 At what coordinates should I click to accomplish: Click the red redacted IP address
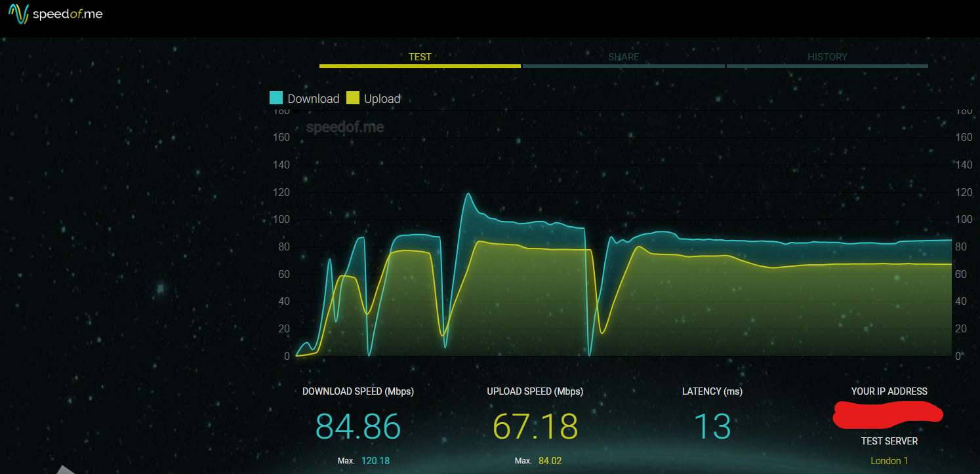(x=888, y=413)
